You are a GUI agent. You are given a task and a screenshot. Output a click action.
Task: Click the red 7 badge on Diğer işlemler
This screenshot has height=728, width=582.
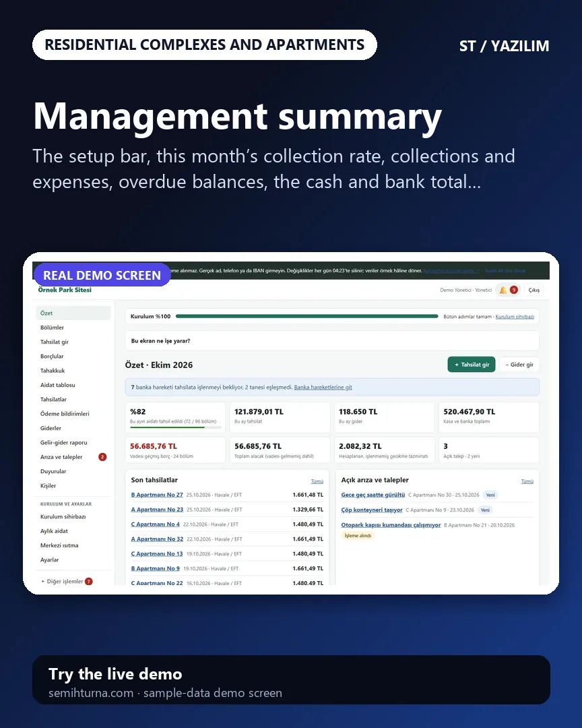coord(89,581)
